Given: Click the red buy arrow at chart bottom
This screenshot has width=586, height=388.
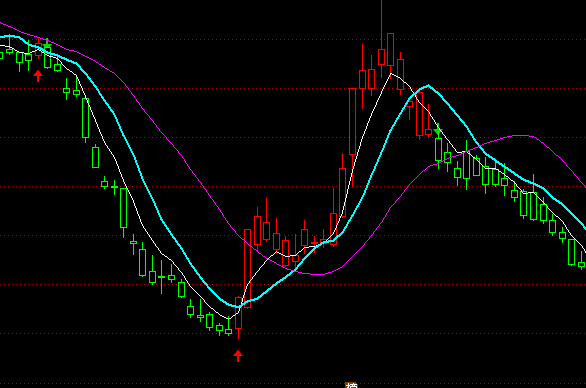Looking at the screenshot, I should click(x=238, y=356).
